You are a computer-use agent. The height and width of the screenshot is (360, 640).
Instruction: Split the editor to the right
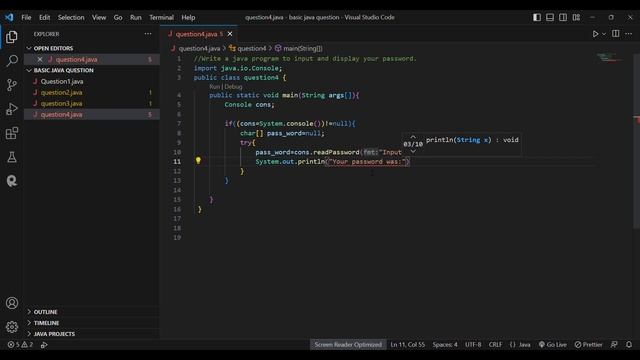click(616, 33)
